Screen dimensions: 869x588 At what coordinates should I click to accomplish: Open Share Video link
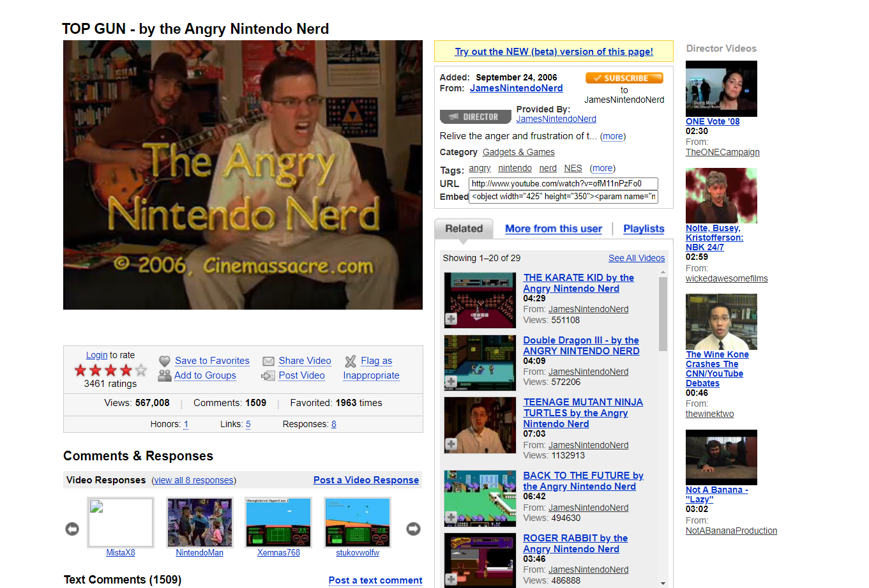(x=305, y=361)
